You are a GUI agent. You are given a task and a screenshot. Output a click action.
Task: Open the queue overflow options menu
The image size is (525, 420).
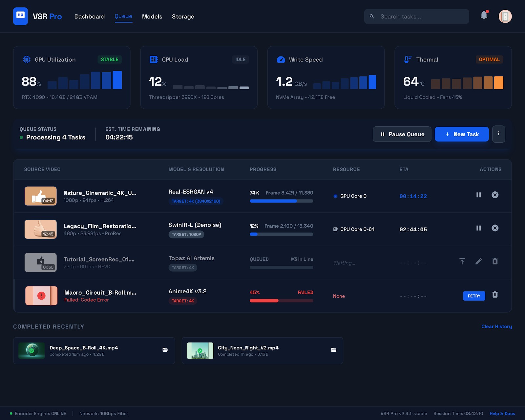pyautogui.click(x=498, y=134)
